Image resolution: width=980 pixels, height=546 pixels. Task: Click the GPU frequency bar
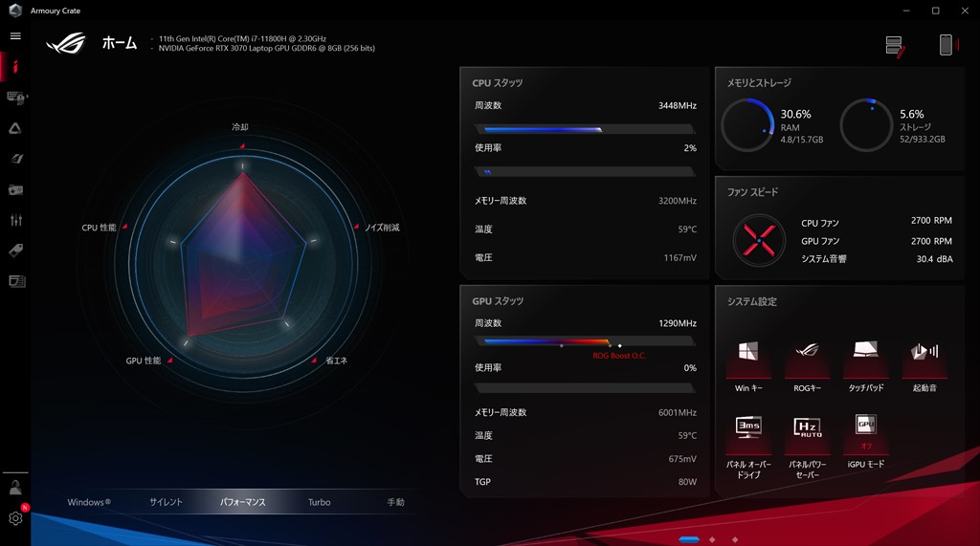(585, 341)
